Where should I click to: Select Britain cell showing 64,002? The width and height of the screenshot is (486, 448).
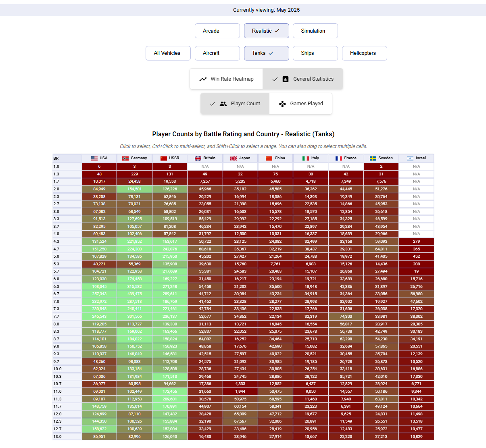(205, 339)
